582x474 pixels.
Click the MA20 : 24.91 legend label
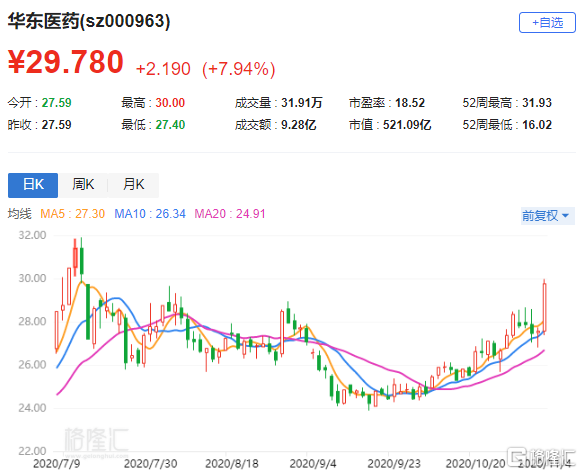tap(230, 214)
